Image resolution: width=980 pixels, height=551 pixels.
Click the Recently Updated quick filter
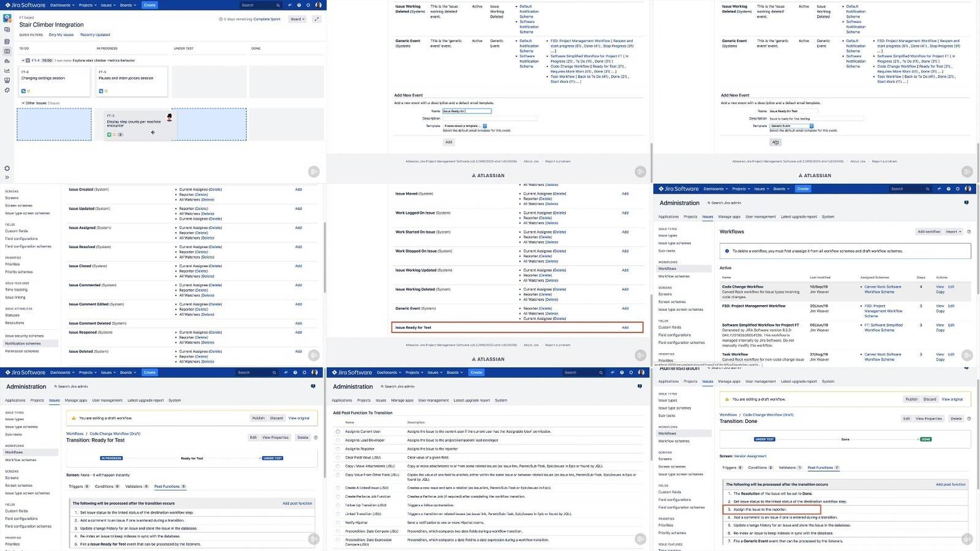[95, 35]
